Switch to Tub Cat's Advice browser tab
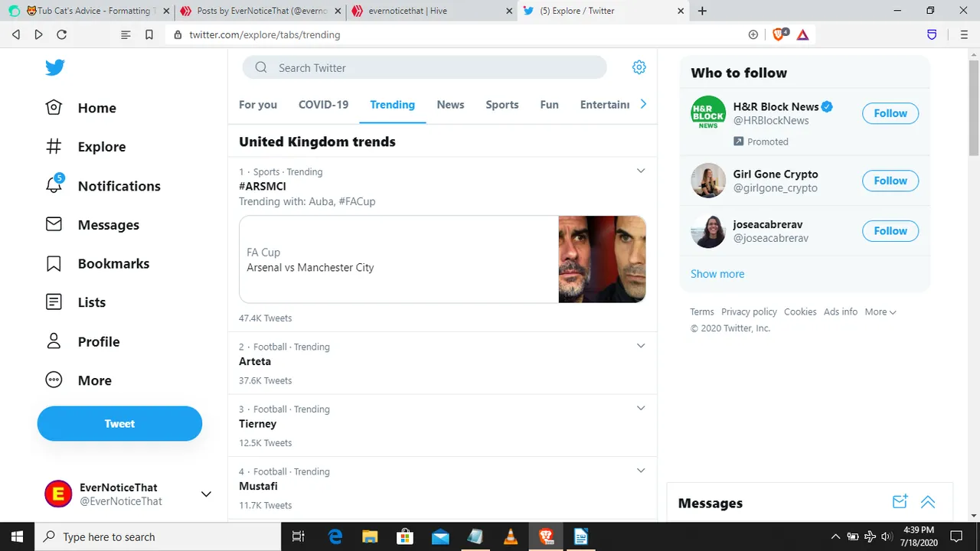Screen dimensions: 980x551 (87, 11)
